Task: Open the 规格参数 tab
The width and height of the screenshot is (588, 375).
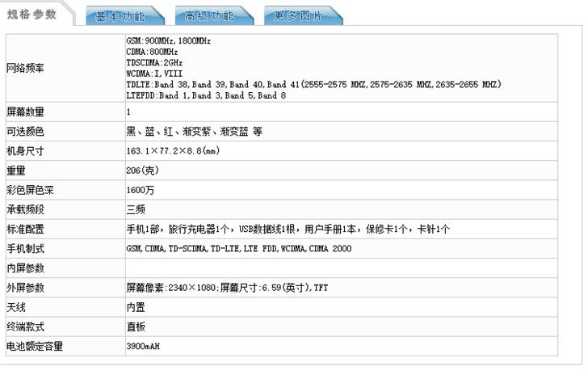Action: pos(31,15)
